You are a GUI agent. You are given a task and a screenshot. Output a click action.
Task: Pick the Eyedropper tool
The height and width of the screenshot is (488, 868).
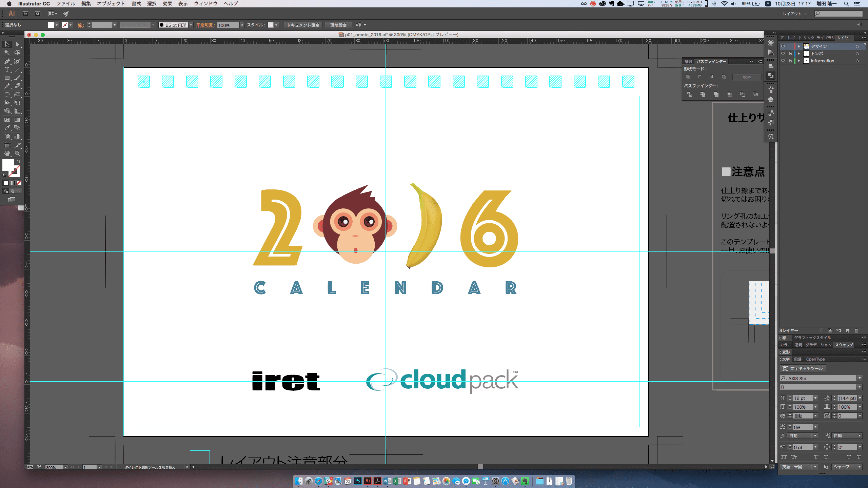click(7, 128)
